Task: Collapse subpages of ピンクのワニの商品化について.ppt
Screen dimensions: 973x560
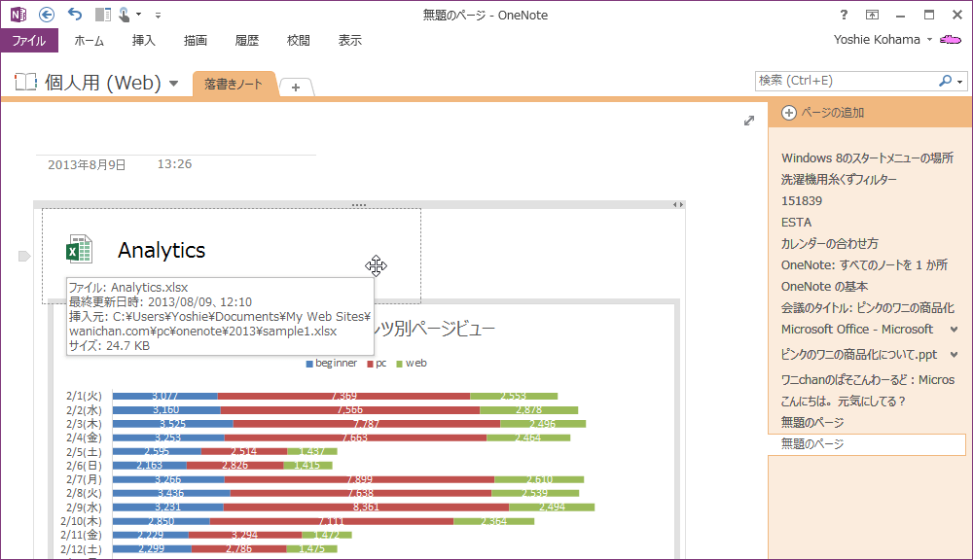Action: pos(955,355)
